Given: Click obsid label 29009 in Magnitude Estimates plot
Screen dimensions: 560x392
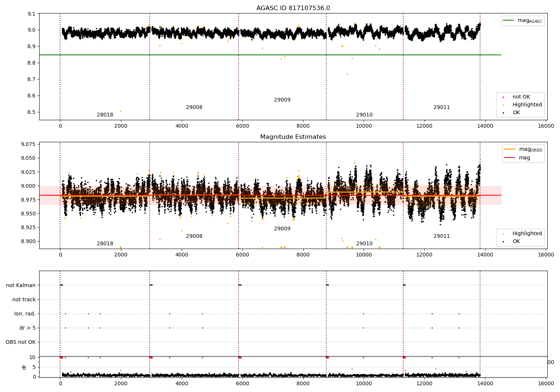Looking at the screenshot, I should 282,229.
